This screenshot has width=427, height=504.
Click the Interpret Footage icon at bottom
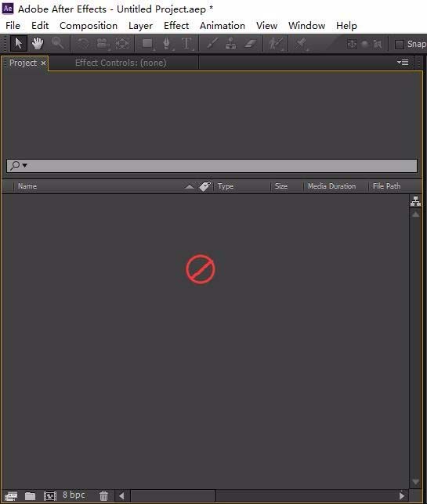(x=11, y=495)
